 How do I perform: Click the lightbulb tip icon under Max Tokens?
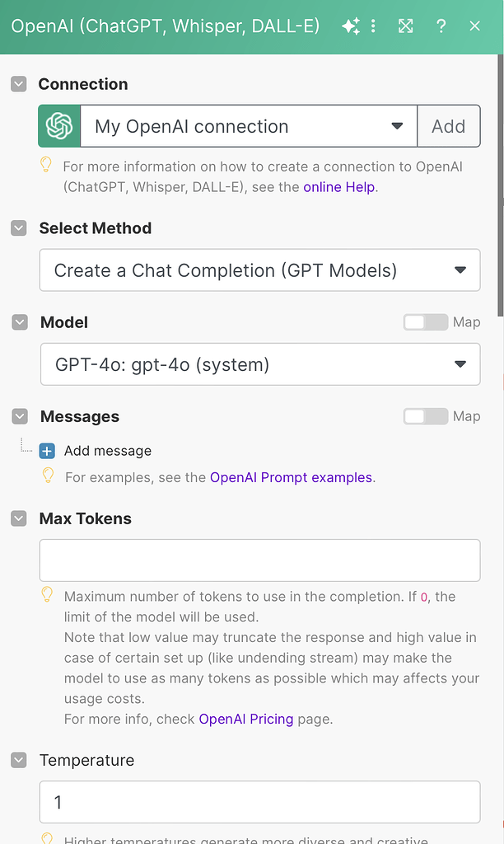(x=47, y=594)
